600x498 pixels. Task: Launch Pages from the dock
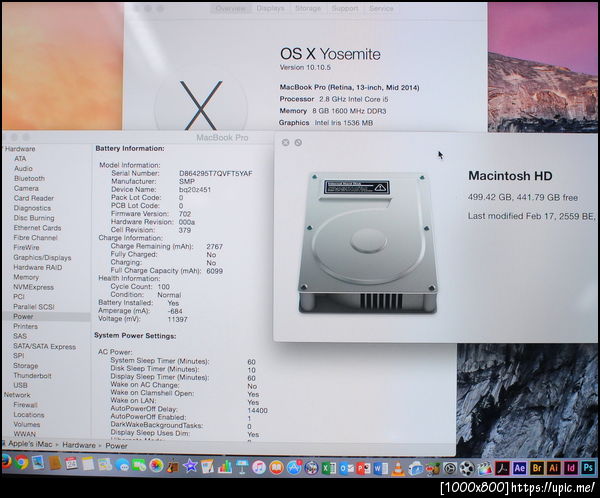[x=207, y=466]
